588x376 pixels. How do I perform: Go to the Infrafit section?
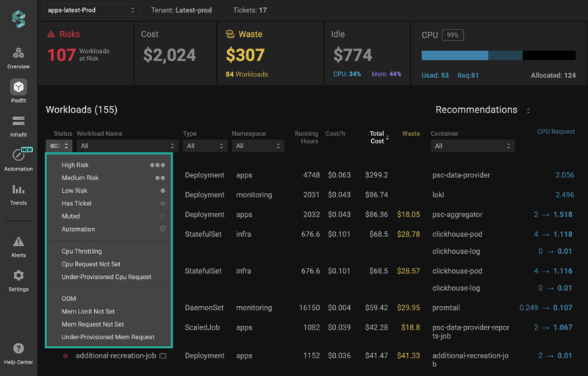point(18,127)
